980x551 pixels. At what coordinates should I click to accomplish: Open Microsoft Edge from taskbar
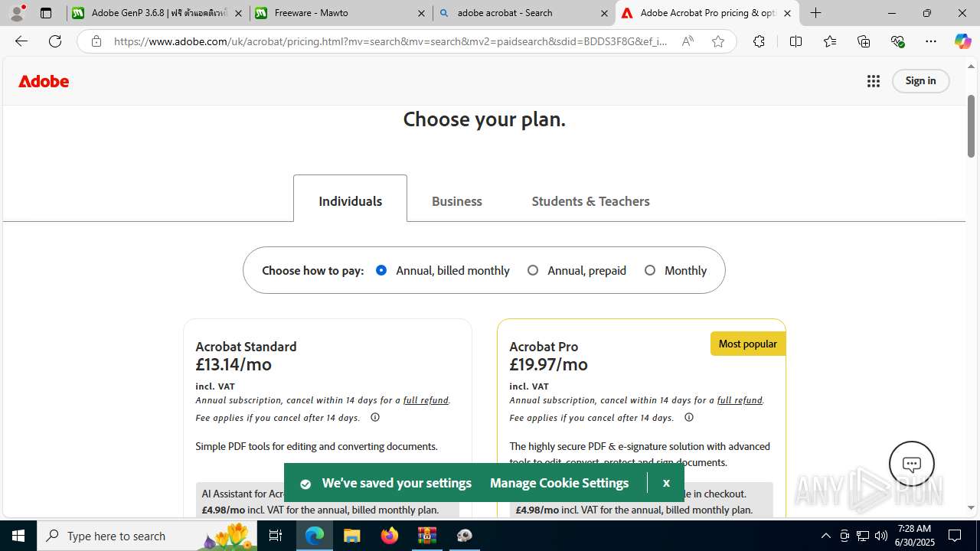[315, 536]
